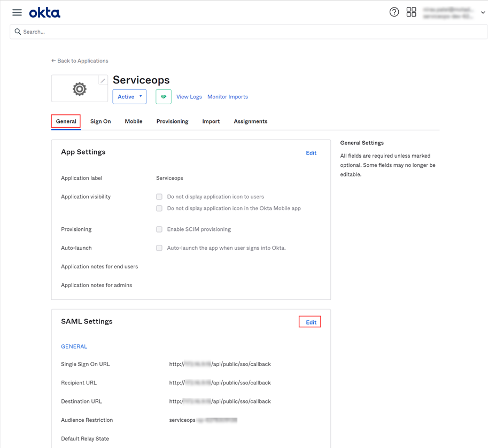Click the search magnifier icon
Viewport: 488px width, 448px height.
(17, 32)
